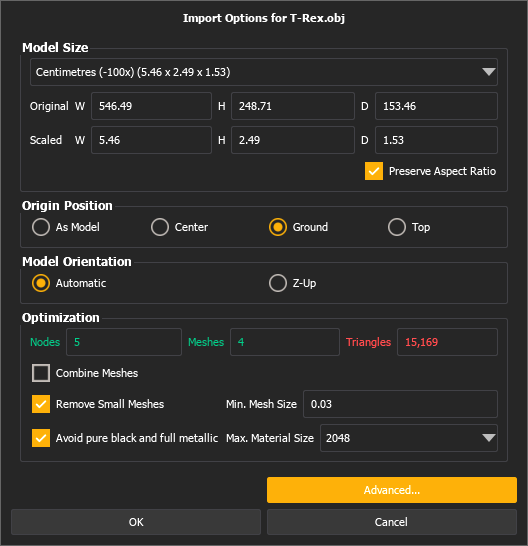Uncheck Remove Small Meshes
This screenshot has height=546, width=528.
point(41,404)
